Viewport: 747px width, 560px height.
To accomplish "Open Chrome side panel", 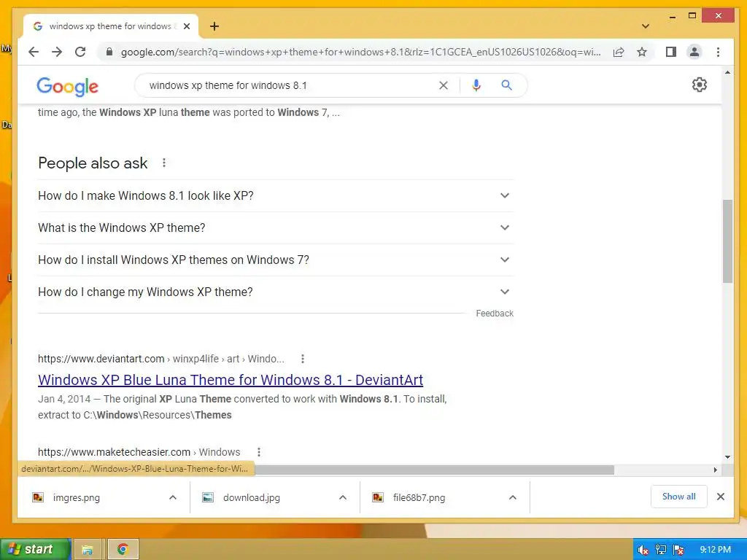I will click(671, 52).
